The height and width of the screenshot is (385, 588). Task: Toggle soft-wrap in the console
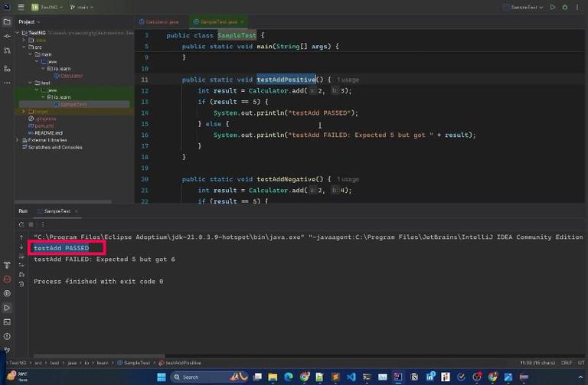tap(21, 256)
